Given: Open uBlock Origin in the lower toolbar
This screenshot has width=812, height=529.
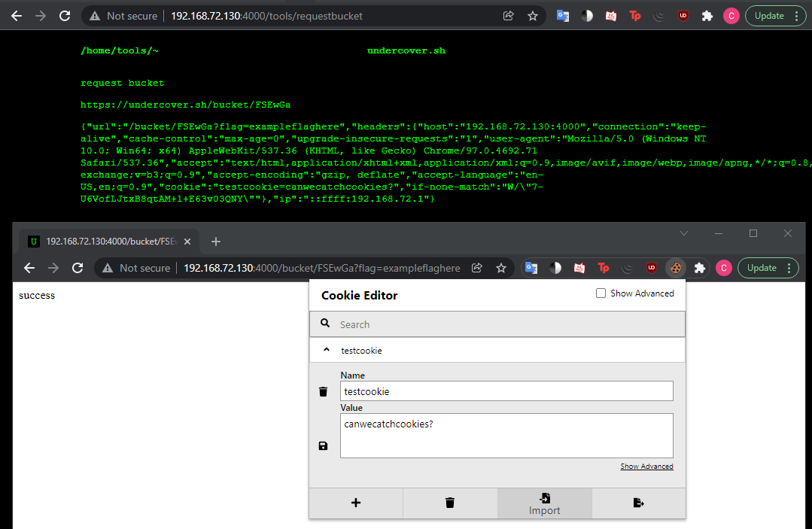Looking at the screenshot, I should (652, 268).
